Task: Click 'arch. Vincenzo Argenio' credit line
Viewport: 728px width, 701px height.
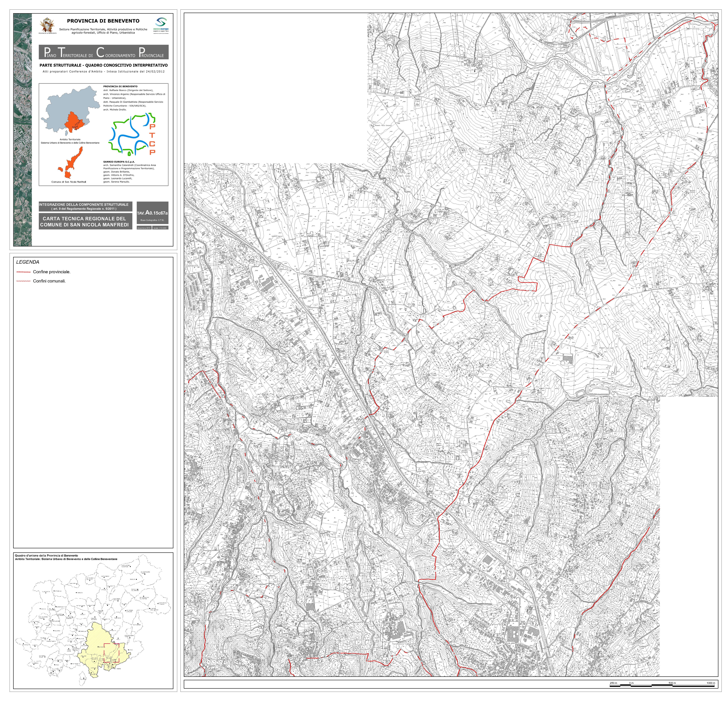Action: [134, 96]
